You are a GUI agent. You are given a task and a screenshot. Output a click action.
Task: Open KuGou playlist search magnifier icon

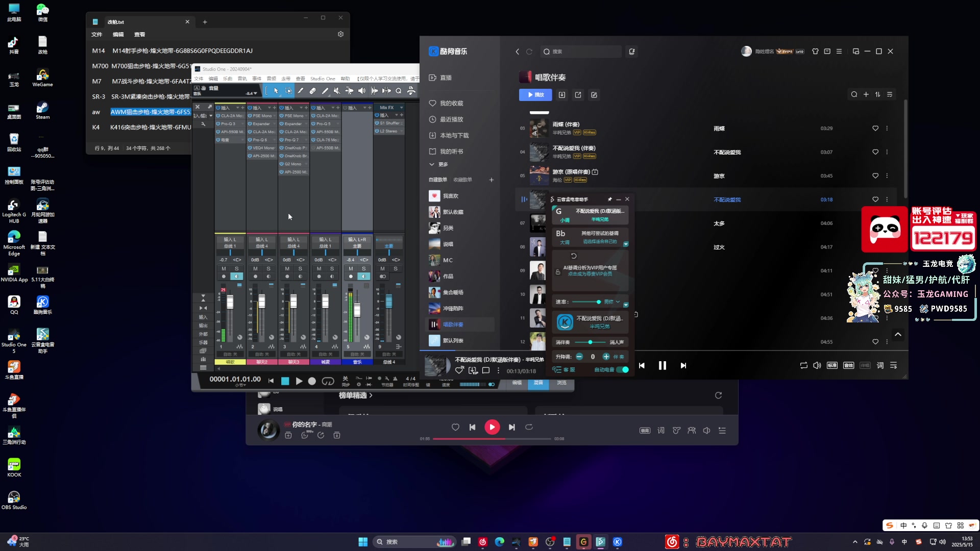tap(854, 94)
